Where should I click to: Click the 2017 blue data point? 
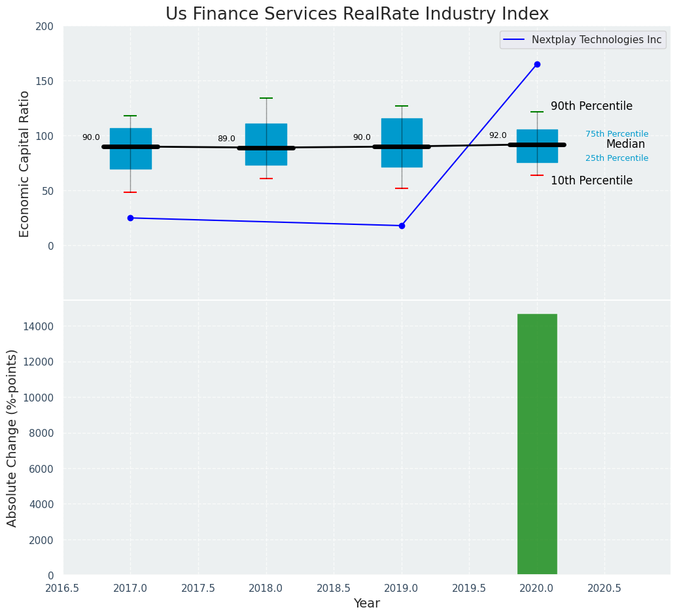point(130,218)
